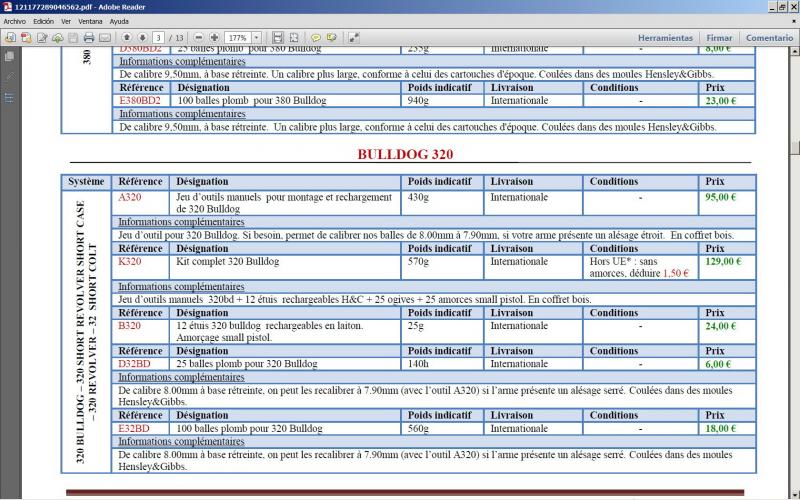This screenshot has width=800, height=500.
Task: Click the Save file floppy icon
Action: coord(73,38)
